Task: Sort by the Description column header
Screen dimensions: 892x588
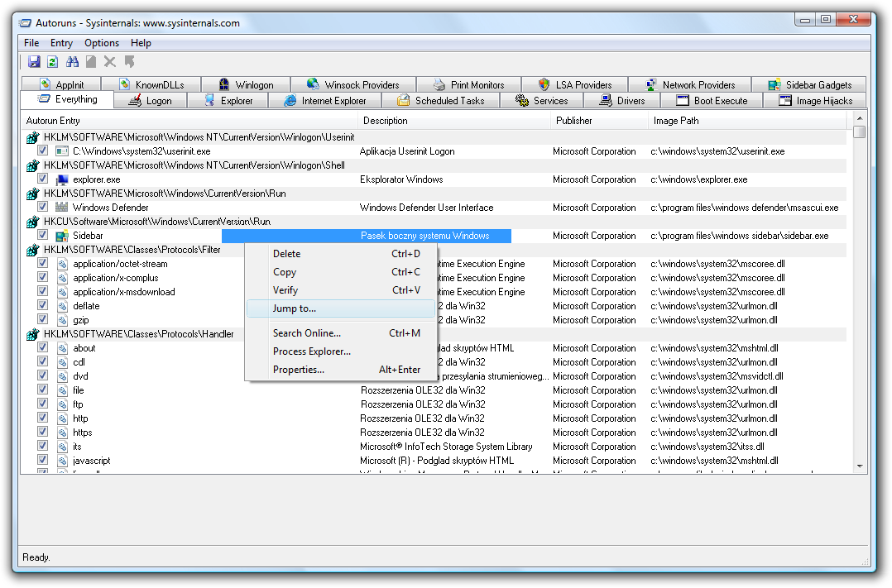Action: pos(454,121)
